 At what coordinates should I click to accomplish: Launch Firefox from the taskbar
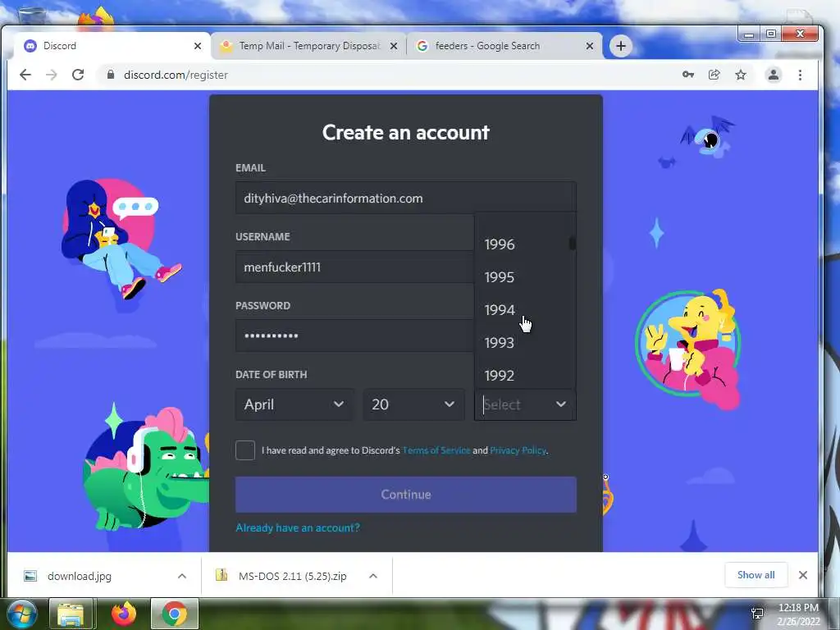pos(124,614)
